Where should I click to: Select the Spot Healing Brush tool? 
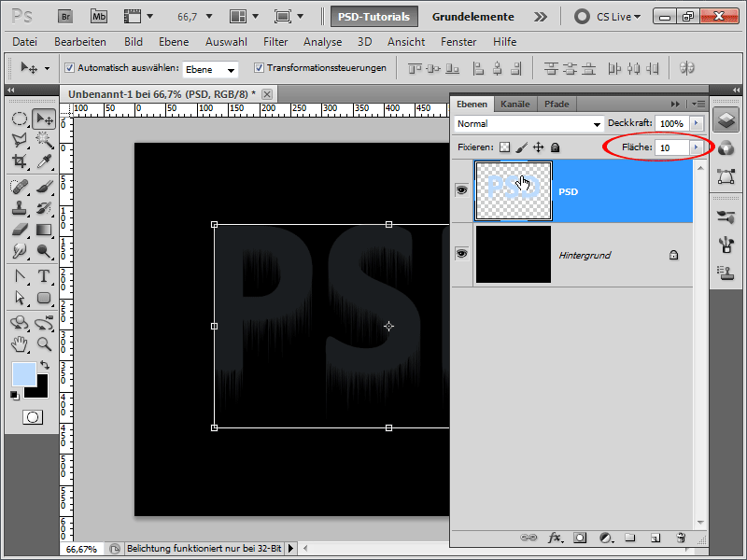tap(19, 186)
